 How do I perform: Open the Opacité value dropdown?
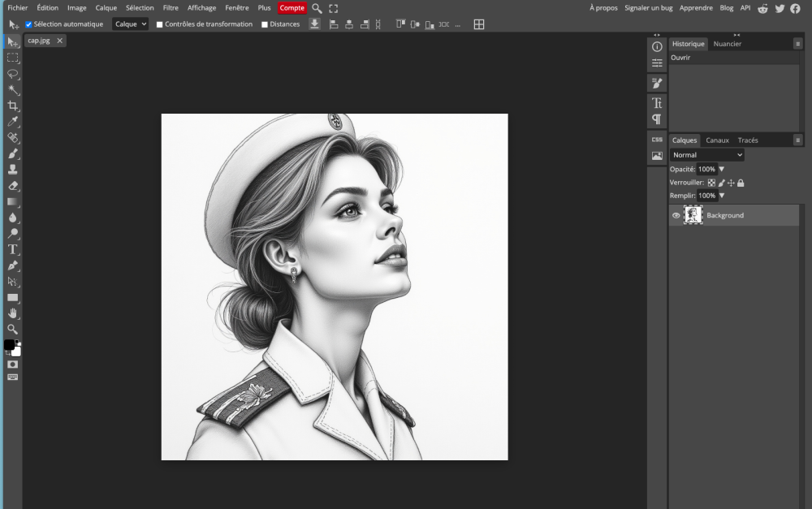tap(721, 169)
